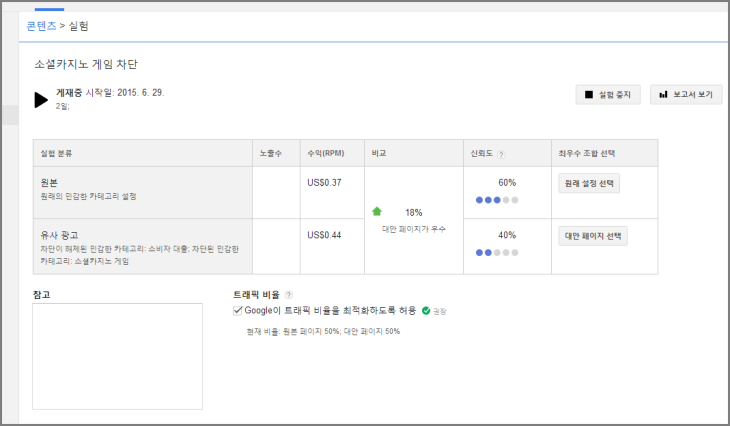
Task: Click the help icon next to 트래픽 비율
Action: [x=289, y=295]
